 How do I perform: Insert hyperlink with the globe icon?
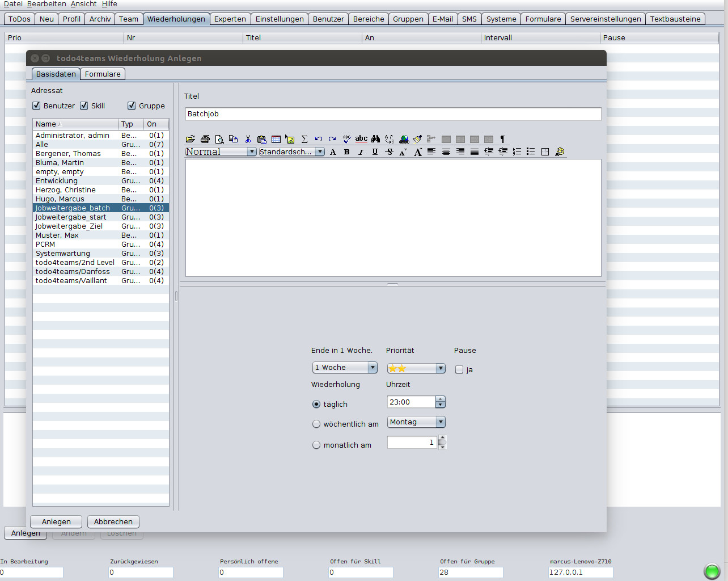pyautogui.click(x=404, y=139)
